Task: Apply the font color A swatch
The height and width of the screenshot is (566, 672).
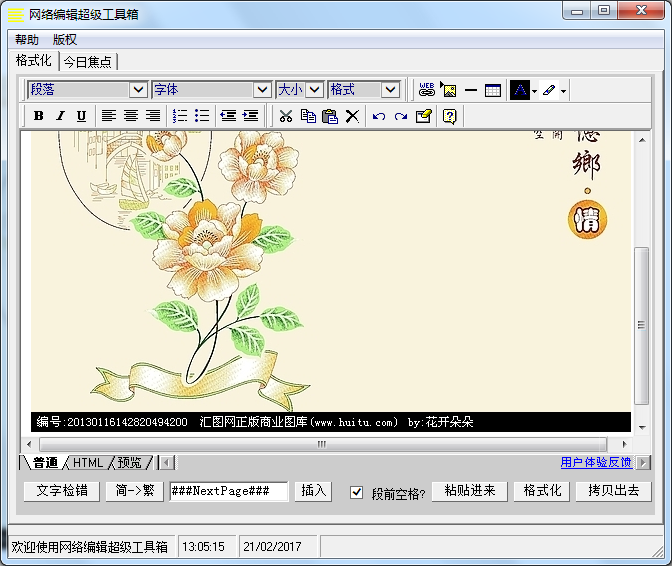Action: point(520,90)
